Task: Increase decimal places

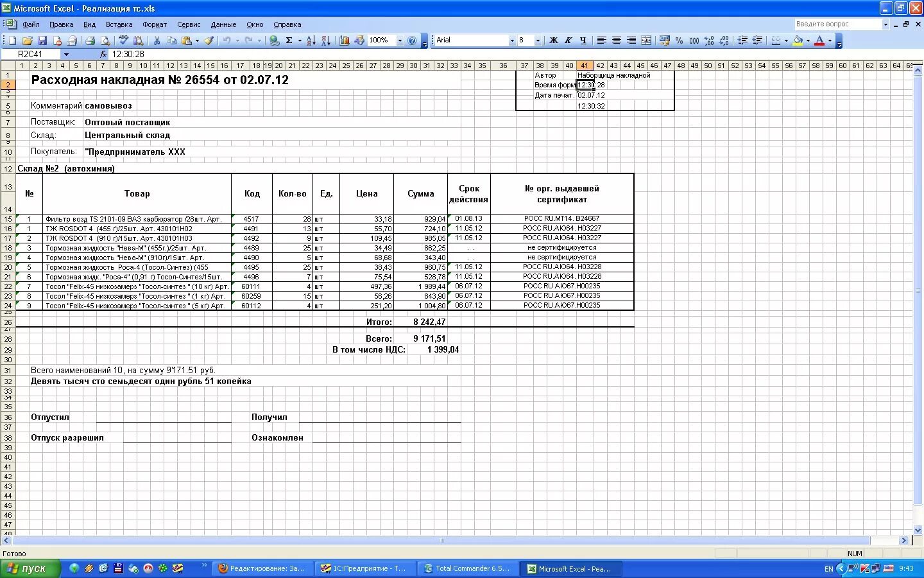Action: pos(709,40)
